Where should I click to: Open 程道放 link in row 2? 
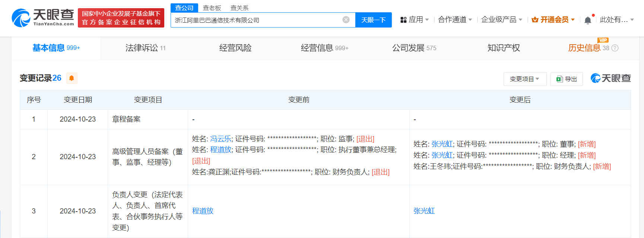[x=221, y=149]
